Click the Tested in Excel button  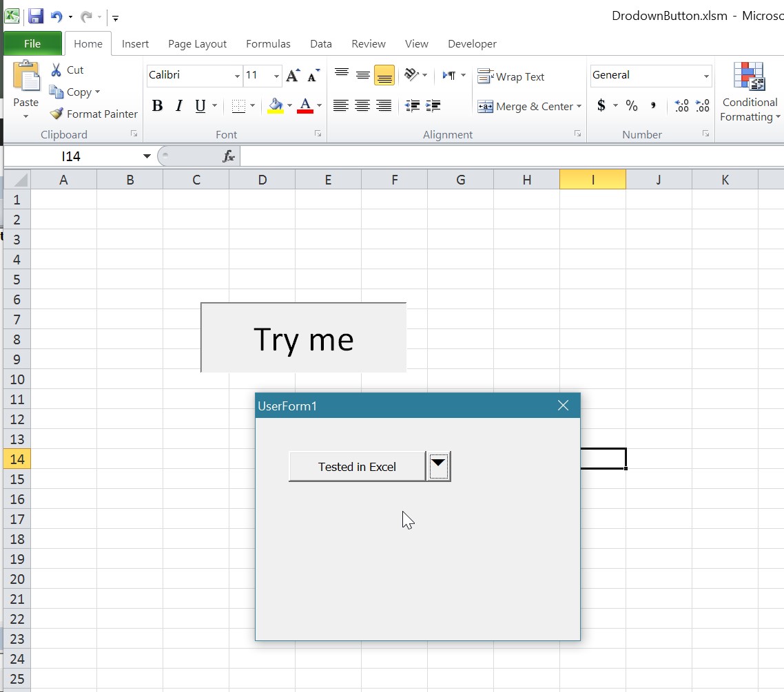coord(357,467)
